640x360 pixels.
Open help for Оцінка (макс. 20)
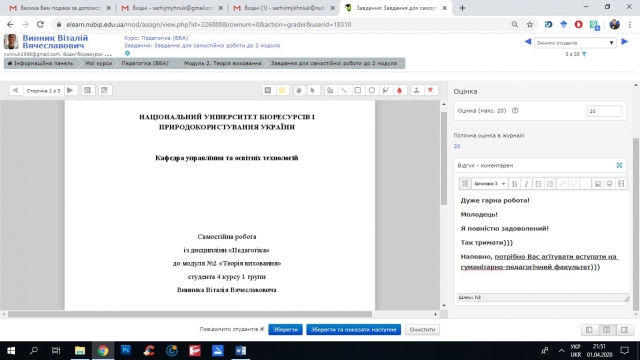click(x=515, y=111)
